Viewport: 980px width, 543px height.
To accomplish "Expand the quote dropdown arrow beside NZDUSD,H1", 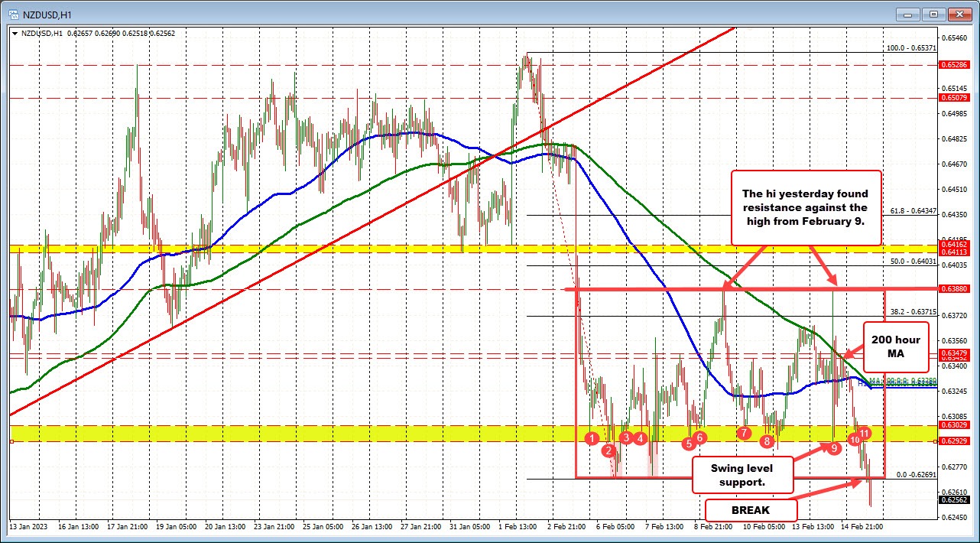I will [x=15, y=33].
